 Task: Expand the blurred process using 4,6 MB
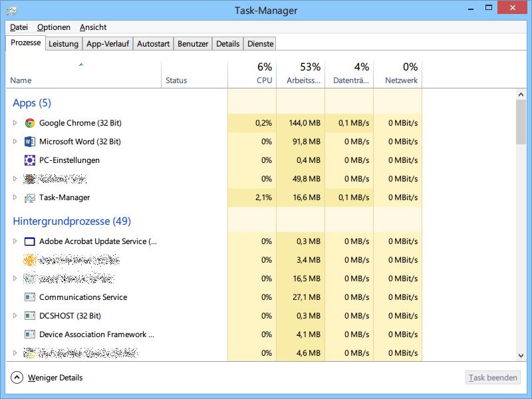tap(15, 353)
